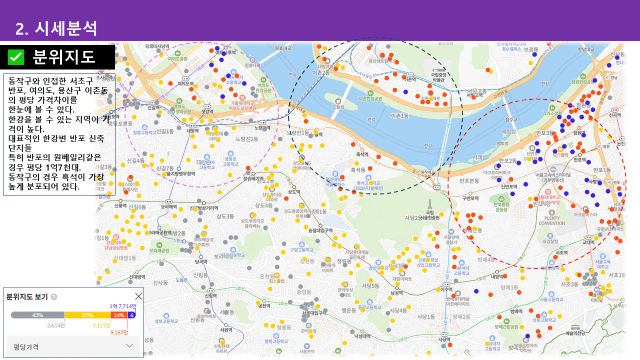640x360 pixels.
Task: Select the gray 43% legend segment
Action: click(x=38, y=315)
